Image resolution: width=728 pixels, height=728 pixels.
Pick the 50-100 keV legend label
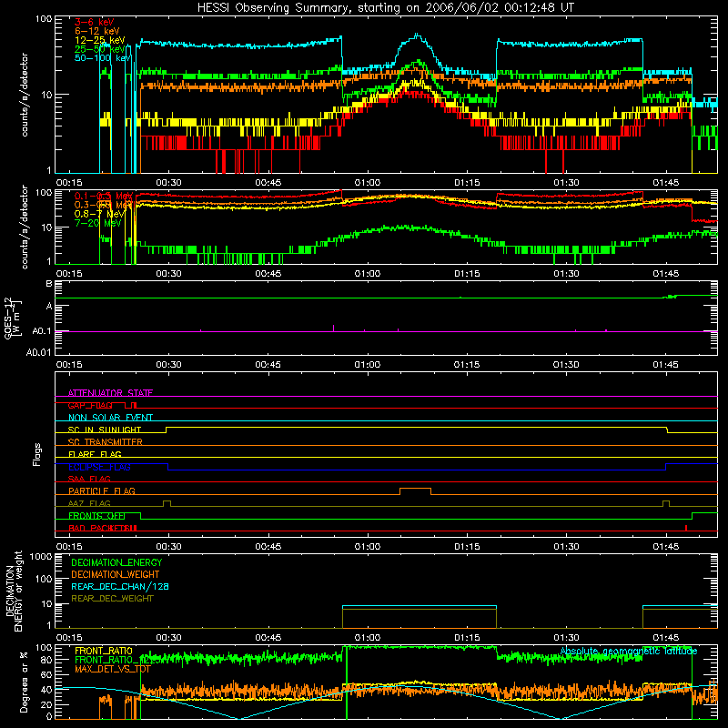pos(103,58)
